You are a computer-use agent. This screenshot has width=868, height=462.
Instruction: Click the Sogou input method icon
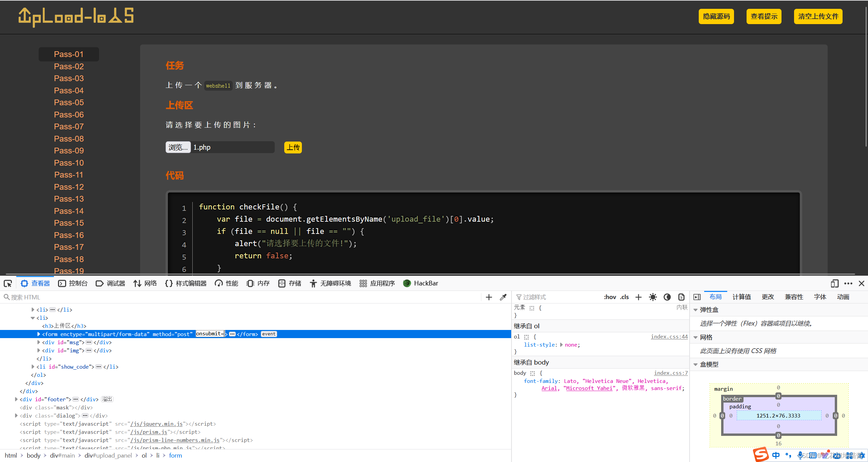coord(761,455)
